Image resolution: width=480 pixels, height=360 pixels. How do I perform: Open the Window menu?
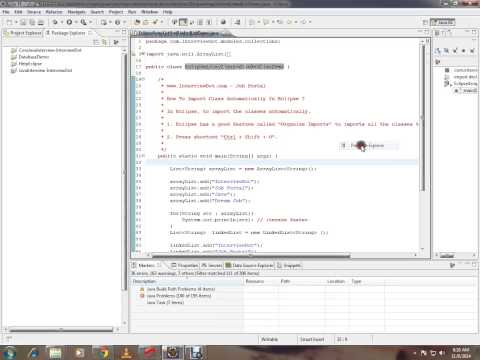tap(150, 12)
